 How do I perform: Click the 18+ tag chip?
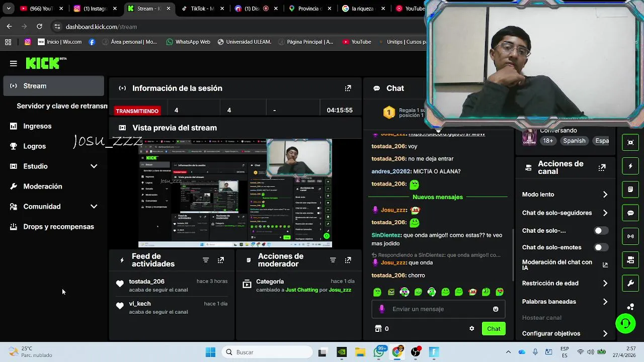click(548, 141)
